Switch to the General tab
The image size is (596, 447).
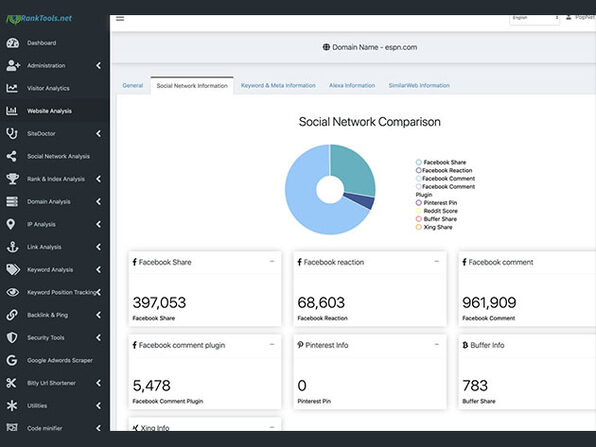point(133,86)
